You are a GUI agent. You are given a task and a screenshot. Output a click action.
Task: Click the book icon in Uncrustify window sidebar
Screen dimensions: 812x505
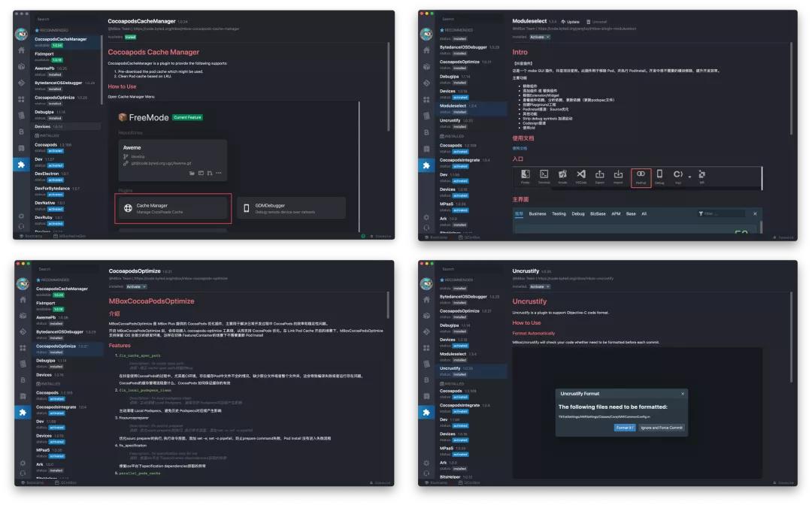point(426,396)
